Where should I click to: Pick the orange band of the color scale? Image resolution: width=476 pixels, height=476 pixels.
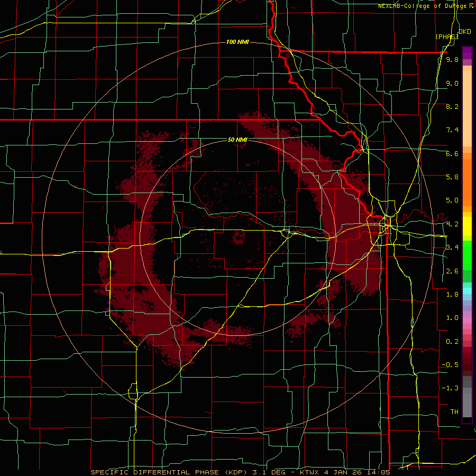click(467, 182)
